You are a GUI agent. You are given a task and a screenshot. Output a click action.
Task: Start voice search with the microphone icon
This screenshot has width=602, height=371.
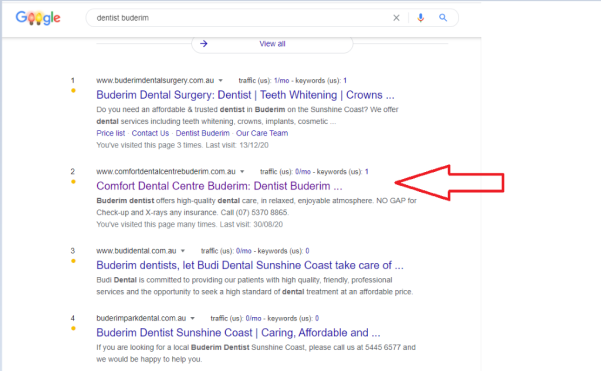(421, 18)
